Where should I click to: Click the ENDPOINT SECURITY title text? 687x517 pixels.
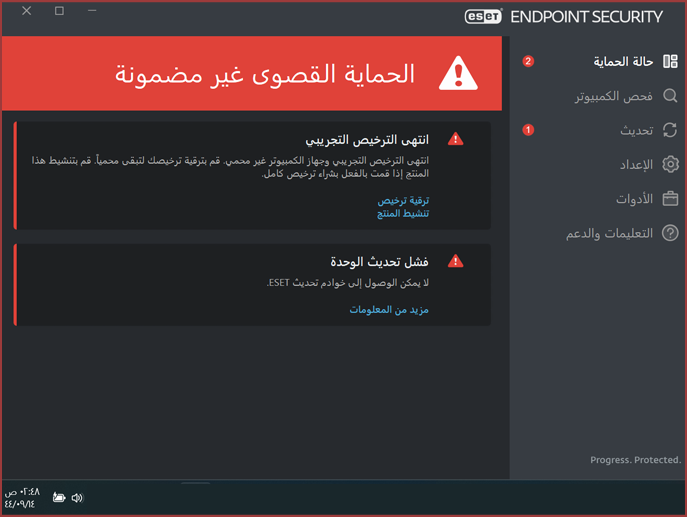(586, 17)
